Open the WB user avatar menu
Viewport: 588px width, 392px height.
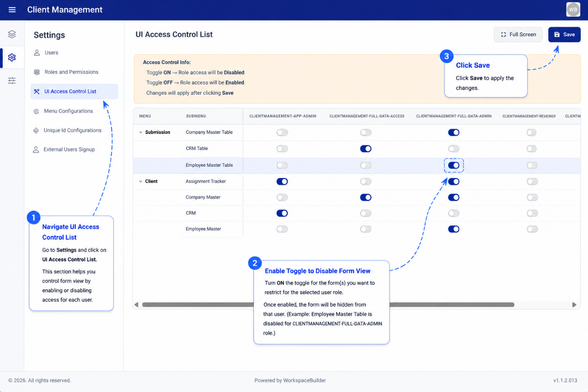click(x=573, y=9)
